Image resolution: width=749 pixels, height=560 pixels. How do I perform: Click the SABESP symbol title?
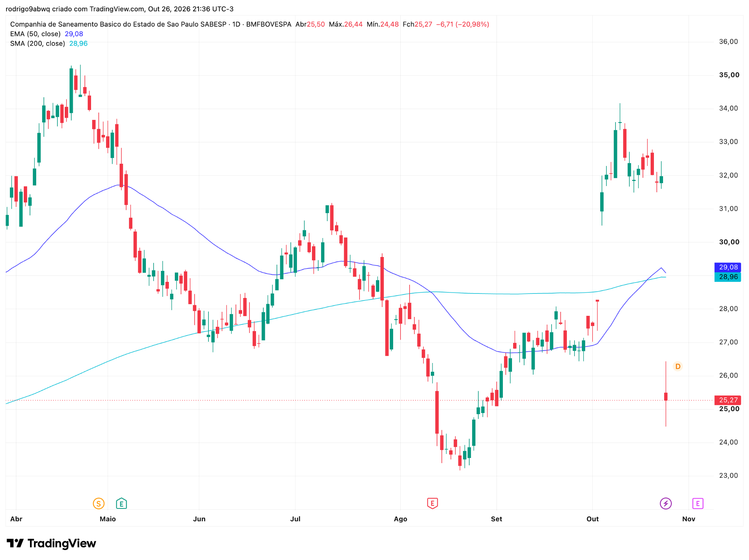pos(151,24)
